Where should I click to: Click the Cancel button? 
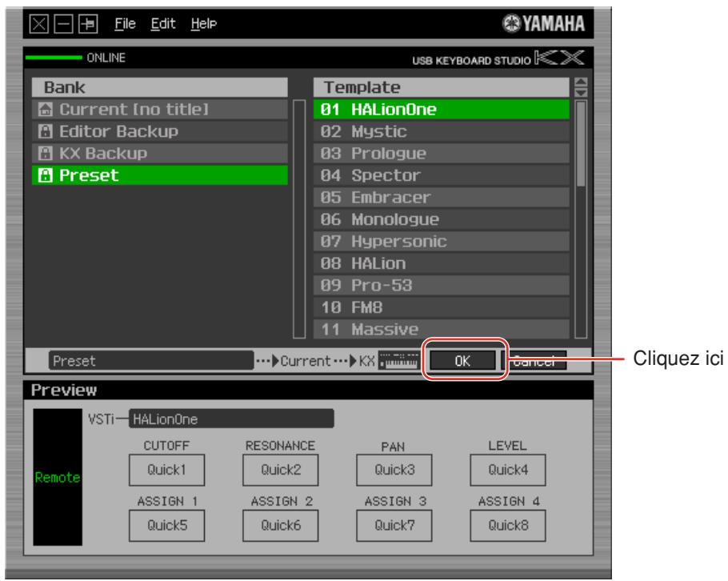(534, 361)
